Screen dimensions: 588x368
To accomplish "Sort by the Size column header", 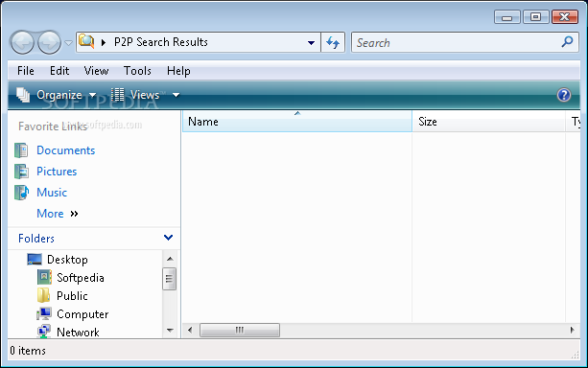I will click(x=488, y=122).
